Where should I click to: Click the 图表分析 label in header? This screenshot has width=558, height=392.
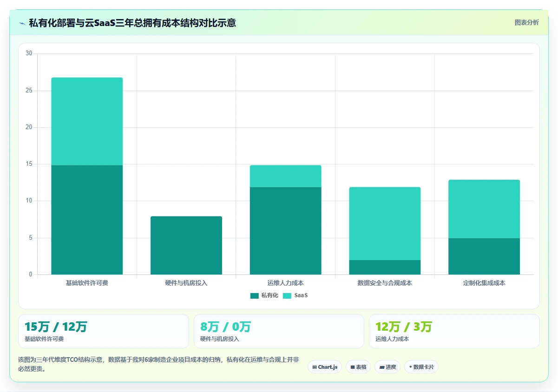[x=526, y=22]
